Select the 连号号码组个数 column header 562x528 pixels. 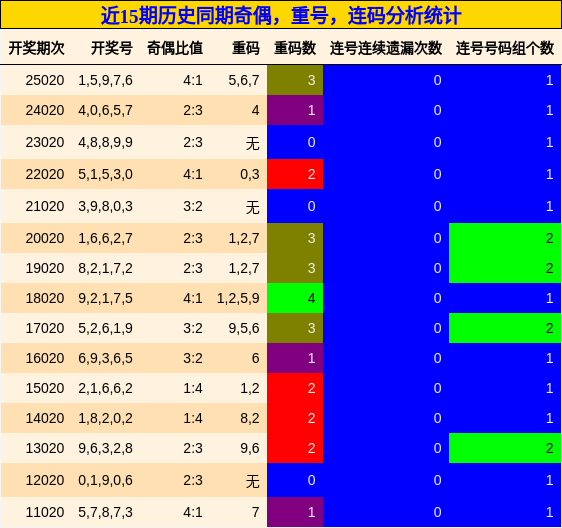[505, 48]
